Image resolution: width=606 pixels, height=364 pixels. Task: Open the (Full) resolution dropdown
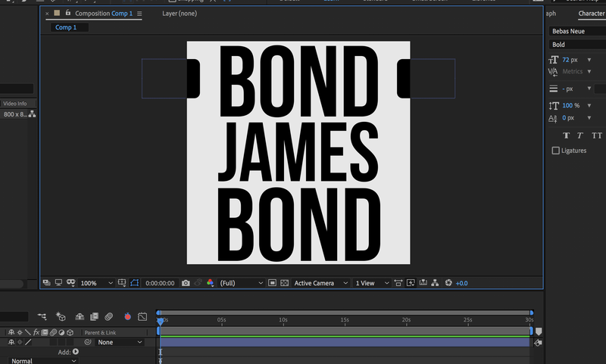tap(241, 283)
